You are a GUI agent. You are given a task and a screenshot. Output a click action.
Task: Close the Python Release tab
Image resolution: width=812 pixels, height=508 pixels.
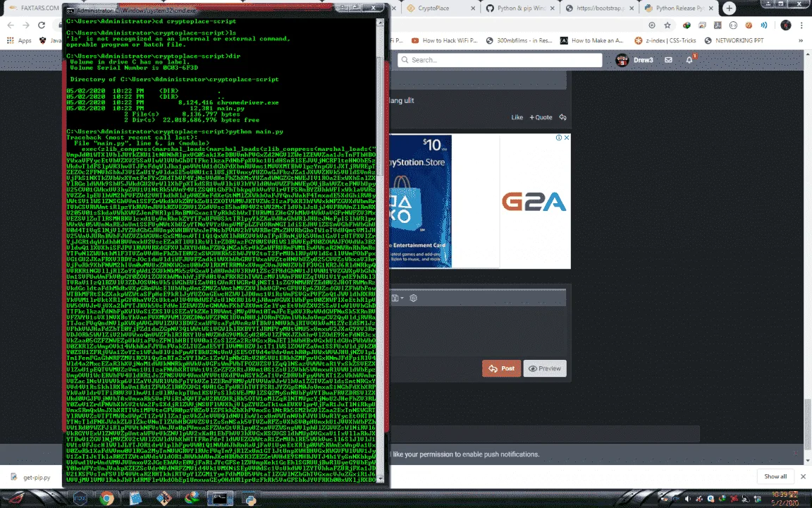pyautogui.click(x=711, y=8)
